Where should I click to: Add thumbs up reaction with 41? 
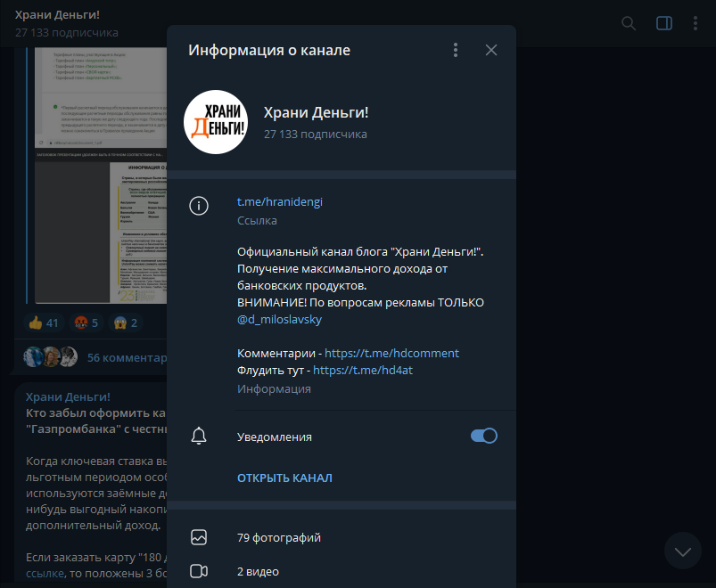coord(43,323)
